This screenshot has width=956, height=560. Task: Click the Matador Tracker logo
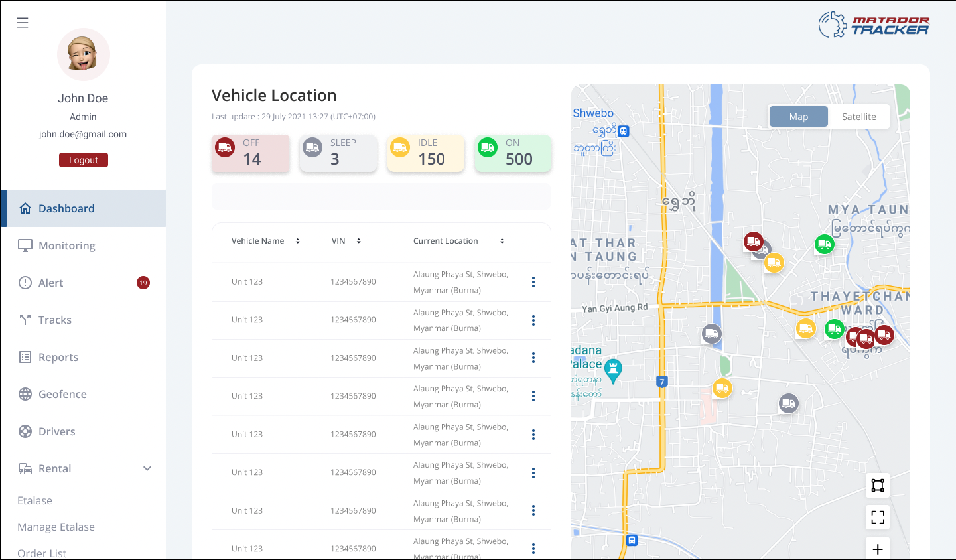pyautogui.click(x=873, y=25)
